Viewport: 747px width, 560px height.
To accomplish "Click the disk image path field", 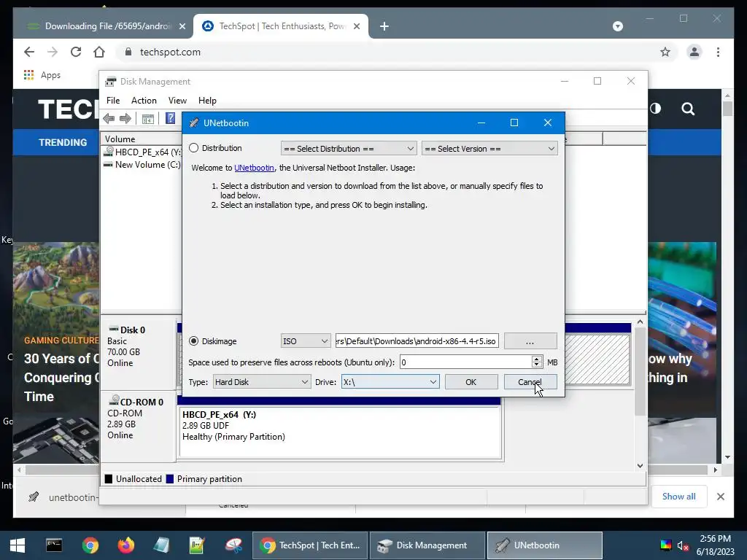I will point(417,341).
